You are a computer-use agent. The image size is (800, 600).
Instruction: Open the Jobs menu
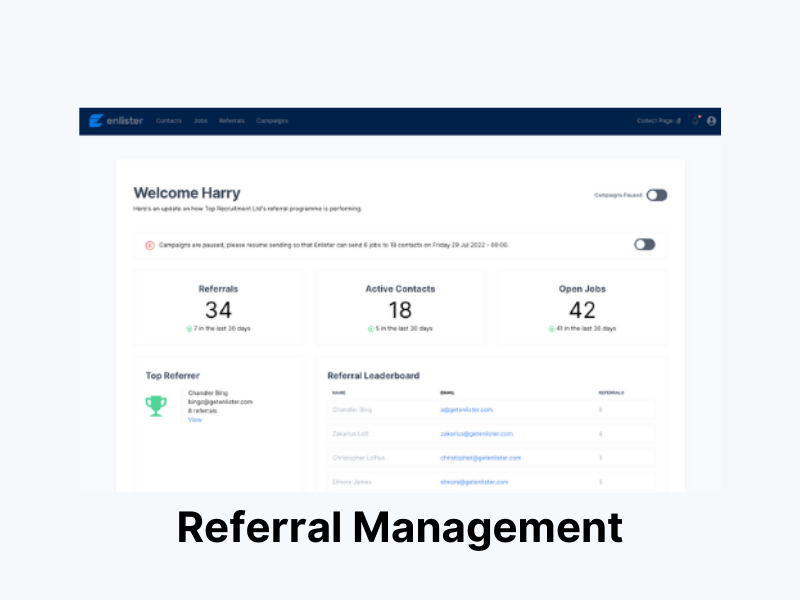click(x=201, y=121)
